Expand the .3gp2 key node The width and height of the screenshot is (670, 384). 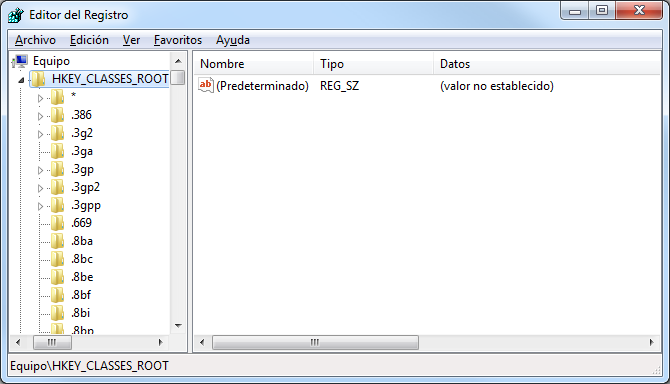tap(40, 188)
